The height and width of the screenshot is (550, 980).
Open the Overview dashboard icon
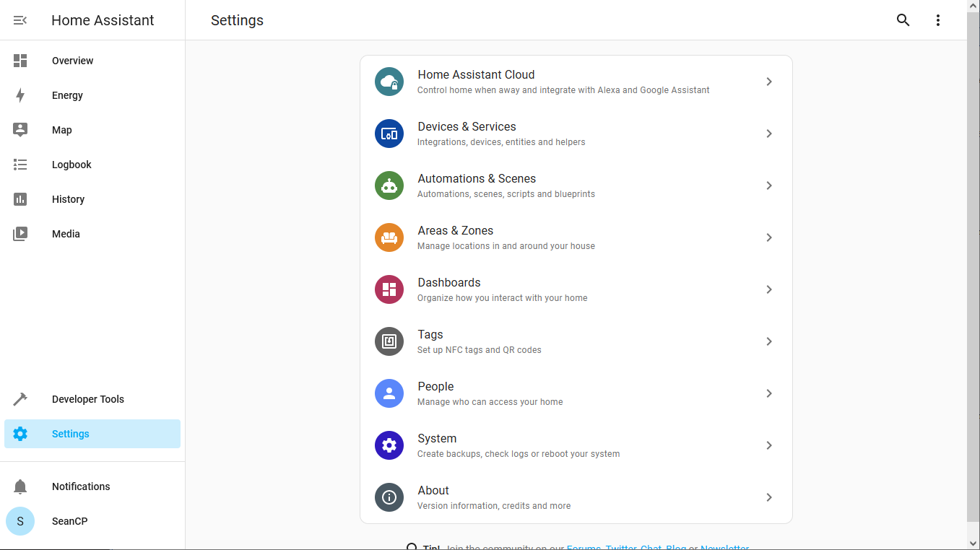click(20, 61)
